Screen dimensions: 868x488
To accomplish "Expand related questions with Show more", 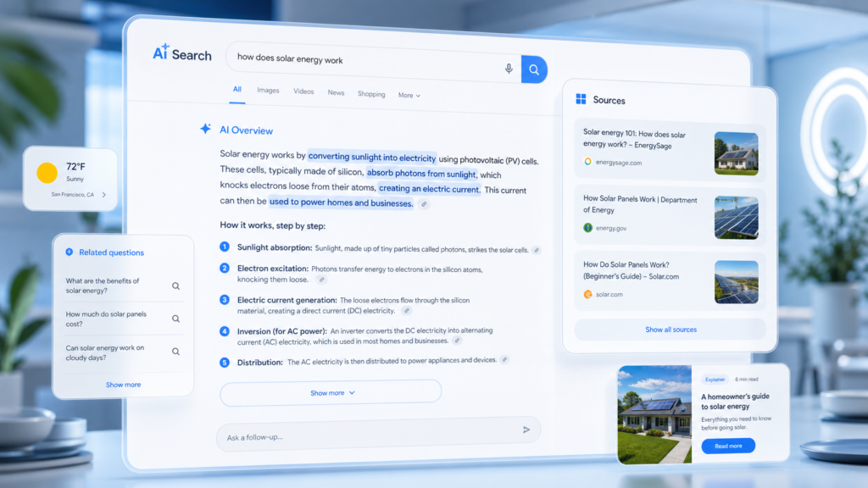I will pyautogui.click(x=123, y=385).
